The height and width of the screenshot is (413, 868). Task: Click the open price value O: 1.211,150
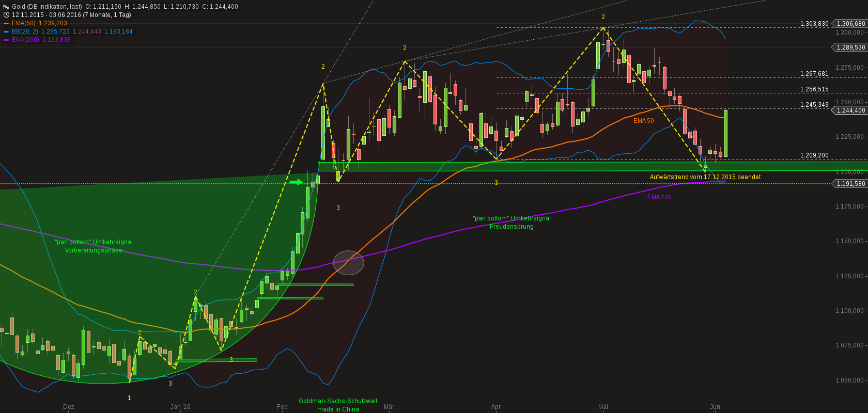(x=103, y=7)
